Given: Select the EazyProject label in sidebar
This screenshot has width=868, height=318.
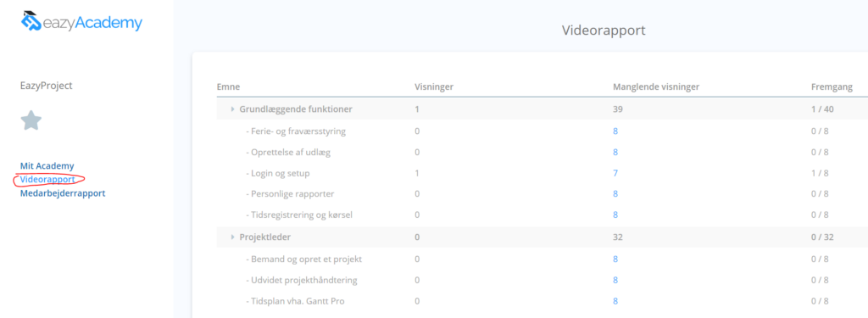Looking at the screenshot, I should click(47, 86).
